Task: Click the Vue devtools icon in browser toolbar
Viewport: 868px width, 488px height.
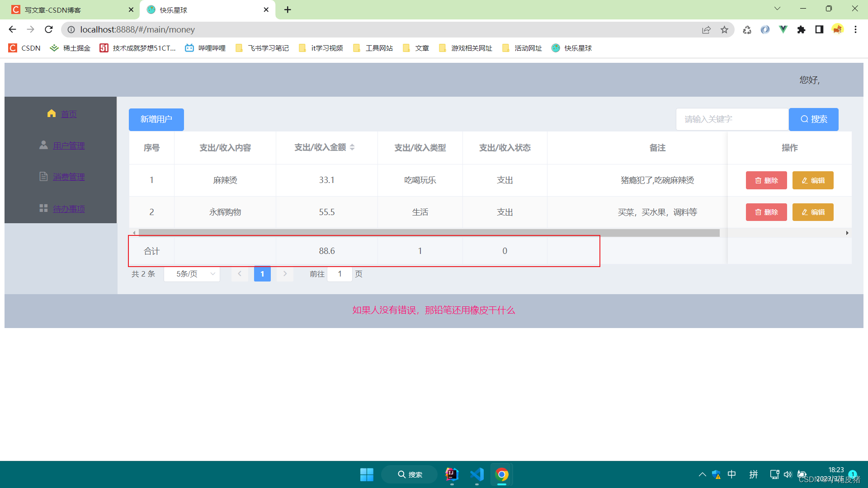Action: [x=783, y=29]
